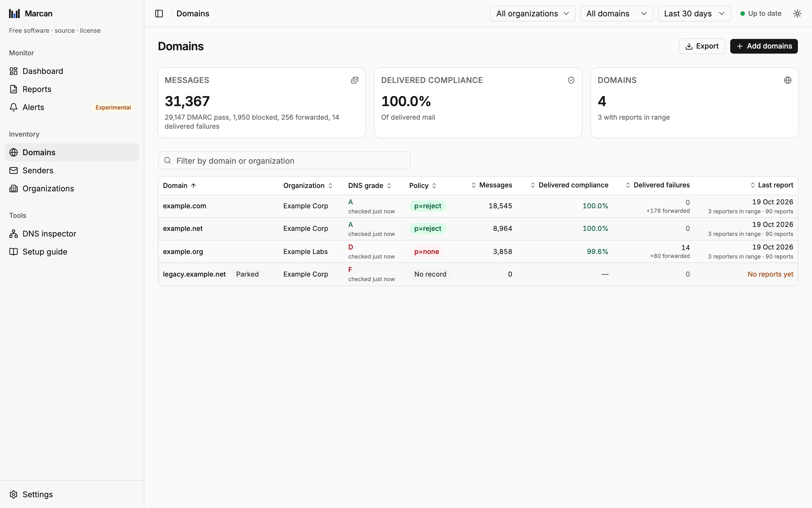Open Settings at the sidebar bottom
The width and height of the screenshot is (812, 508).
point(72,494)
